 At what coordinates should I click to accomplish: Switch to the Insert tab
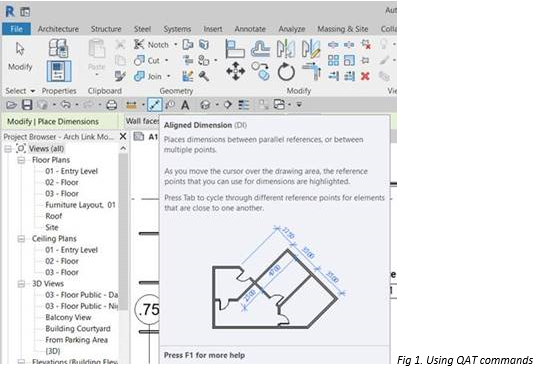coord(213,29)
